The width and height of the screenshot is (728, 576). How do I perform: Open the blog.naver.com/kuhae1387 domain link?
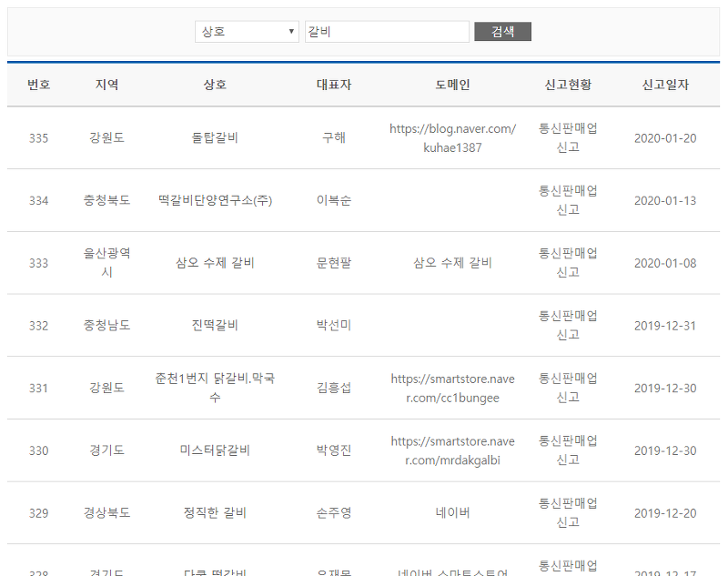[x=451, y=138]
